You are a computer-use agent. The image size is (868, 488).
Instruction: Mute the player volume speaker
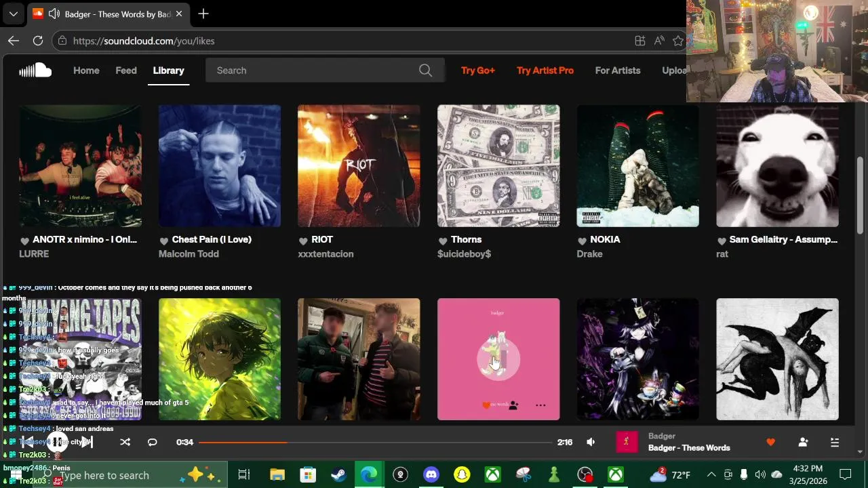(591, 442)
